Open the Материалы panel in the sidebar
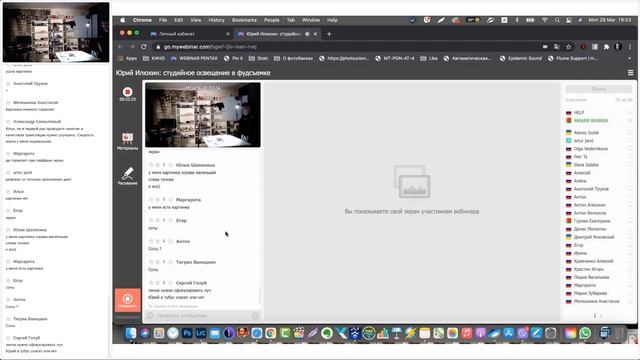 pyautogui.click(x=127, y=141)
